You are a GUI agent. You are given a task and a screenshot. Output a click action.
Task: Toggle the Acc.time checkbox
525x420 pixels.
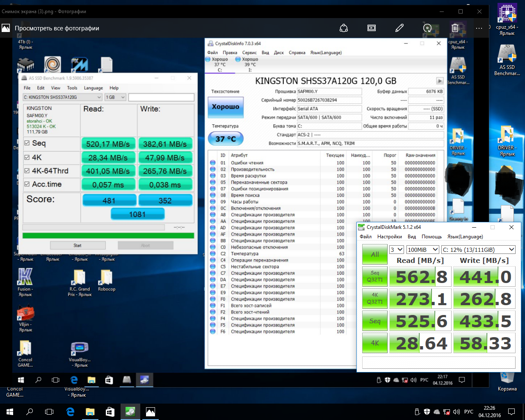pos(27,184)
